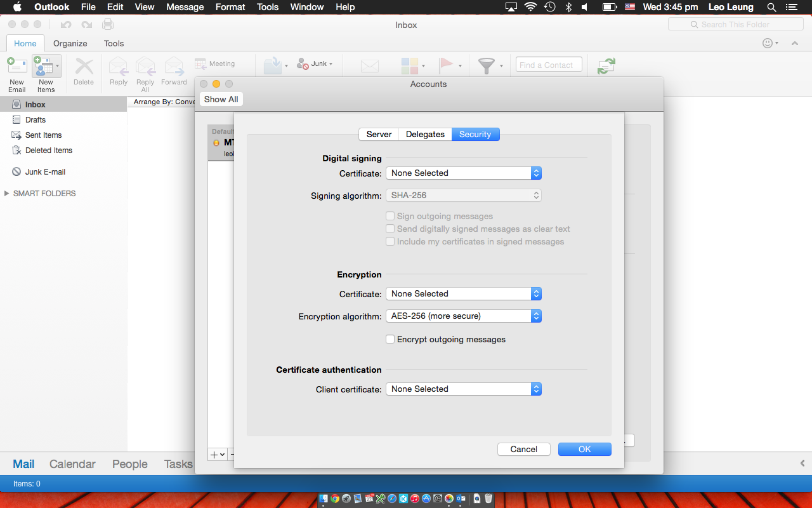Open the Filter dropdown arrow
This screenshot has height=508, width=812.
pyautogui.click(x=501, y=65)
